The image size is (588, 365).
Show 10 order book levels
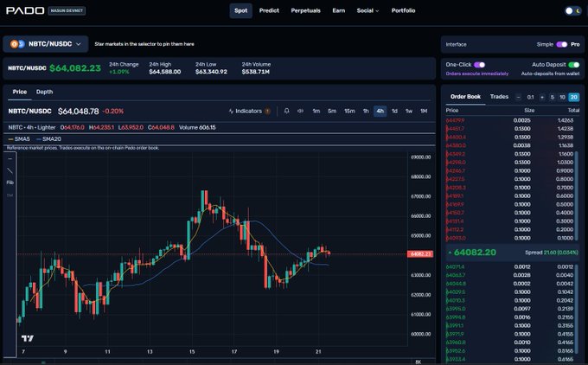tap(562, 97)
